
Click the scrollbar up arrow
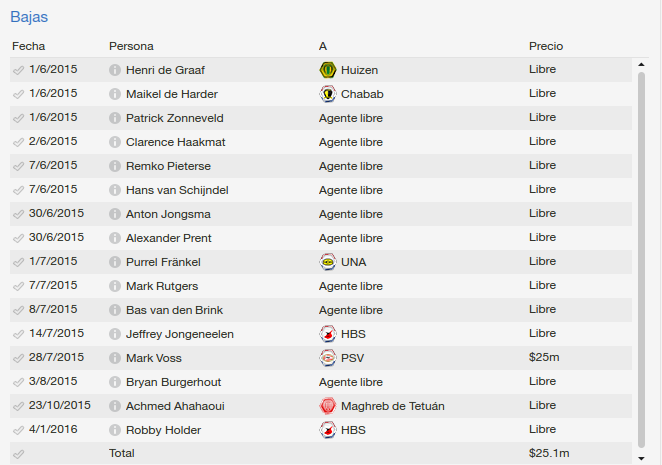pyautogui.click(x=641, y=65)
